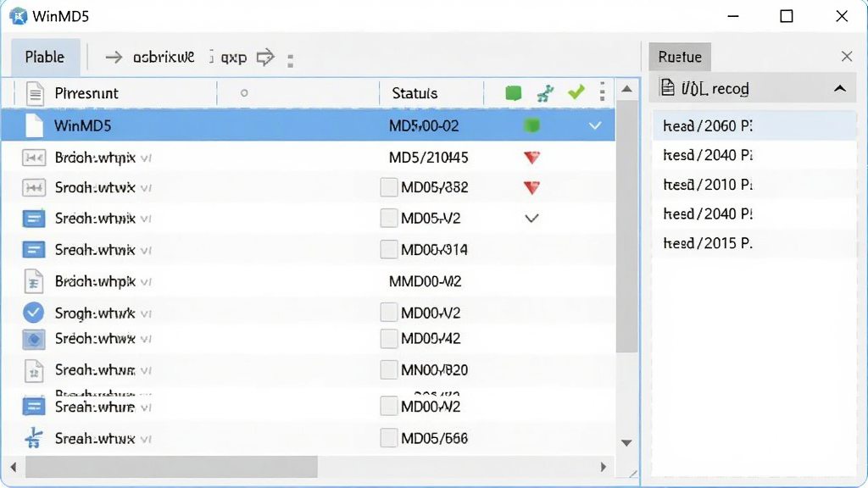Screen dimensions: 868x488
Task: Click the document icon in MMD00-M2 row
Action: pyautogui.click(x=33, y=281)
